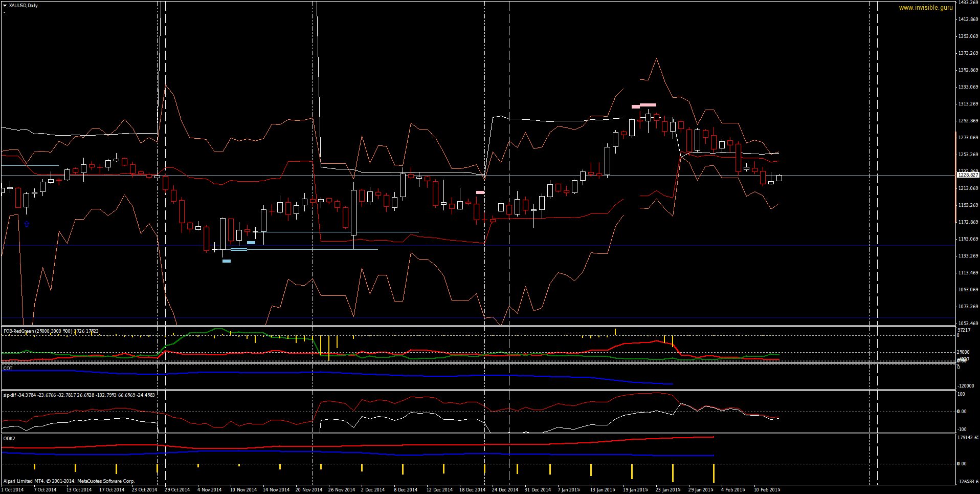Screen dimensions: 980x494
Task: Click the 1373.269 price scale value
Action: pos(968,53)
